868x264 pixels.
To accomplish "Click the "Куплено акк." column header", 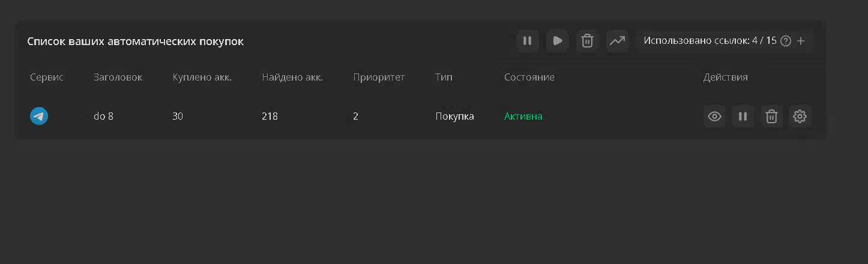I will tap(202, 77).
